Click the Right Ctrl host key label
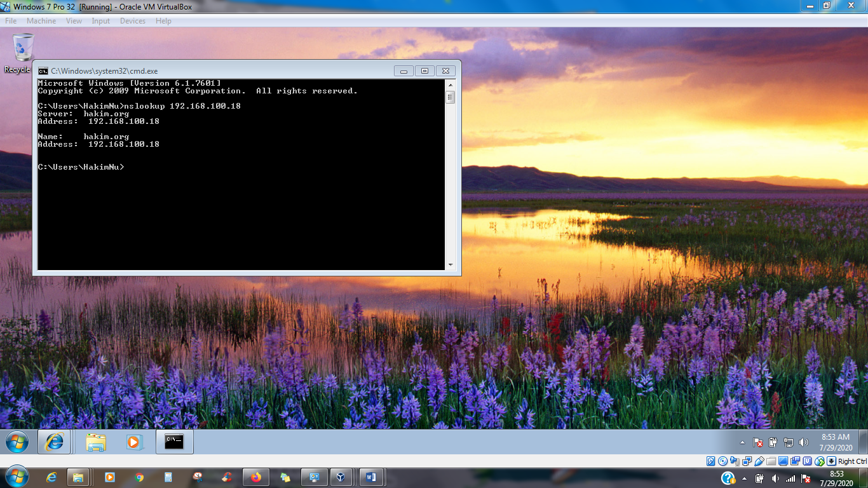 click(852, 461)
